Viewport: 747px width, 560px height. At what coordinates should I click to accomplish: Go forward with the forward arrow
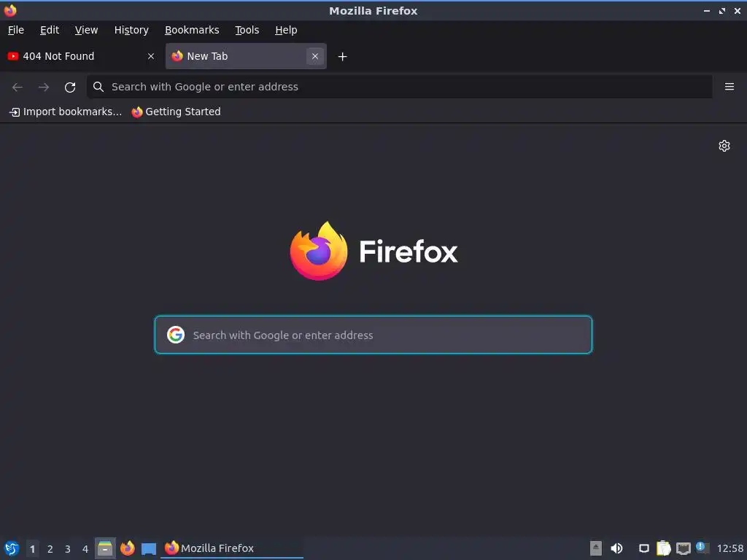click(44, 87)
